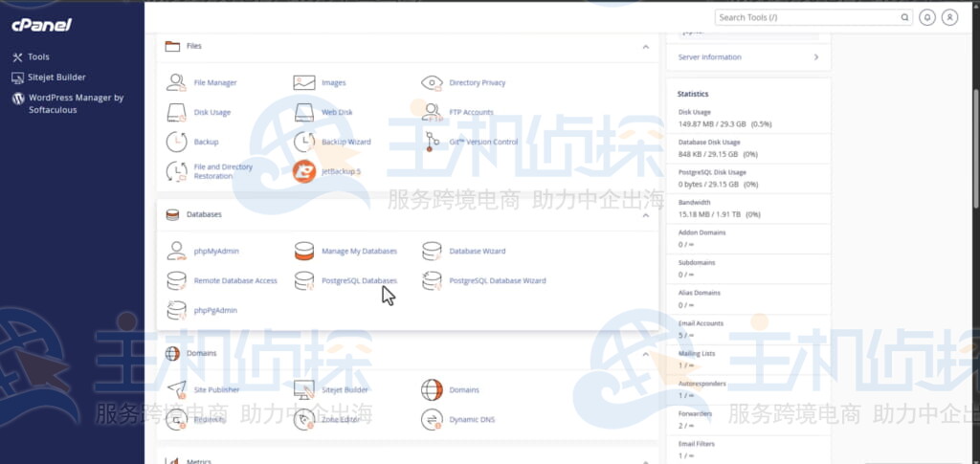Open the Backup Wizard icon
Viewport: 980px width, 464px height.
[304, 142]
